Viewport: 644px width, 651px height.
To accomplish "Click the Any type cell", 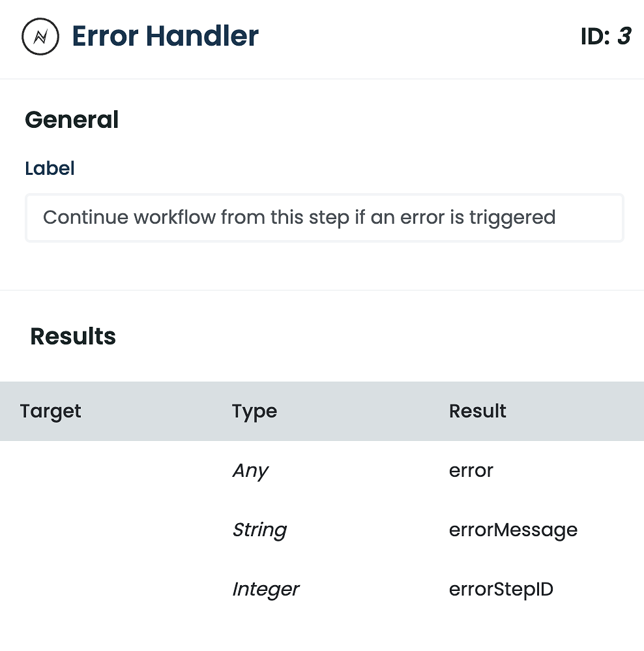I will [x=250, y=470].
